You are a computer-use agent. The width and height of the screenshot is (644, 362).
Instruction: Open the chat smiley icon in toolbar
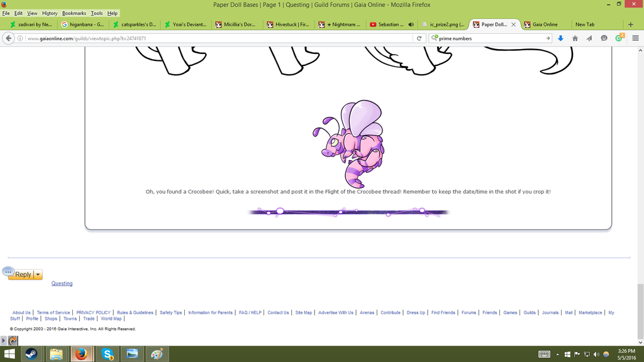tap(604, 38)
